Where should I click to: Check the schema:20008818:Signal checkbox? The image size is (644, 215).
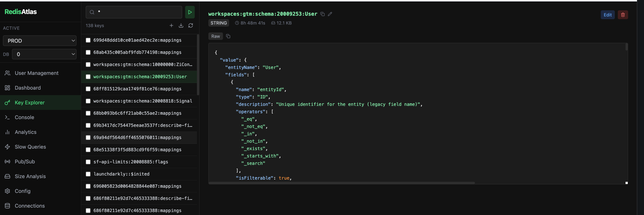click(x=88, y=101)
